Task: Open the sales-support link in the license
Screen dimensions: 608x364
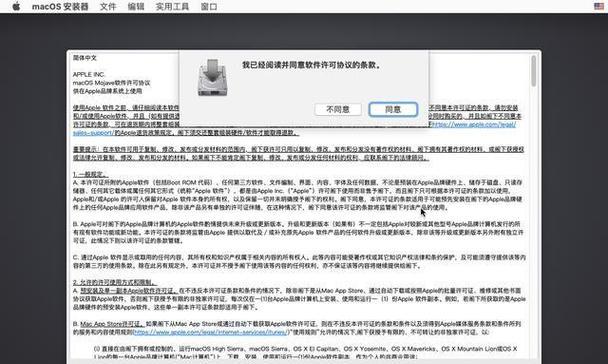Action: (92, 133)
